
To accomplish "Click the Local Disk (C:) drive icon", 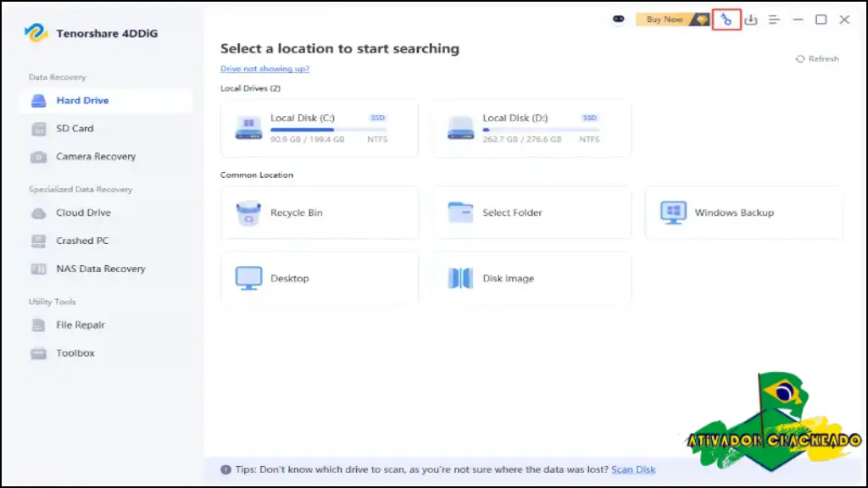I will (x=248, y=129).
